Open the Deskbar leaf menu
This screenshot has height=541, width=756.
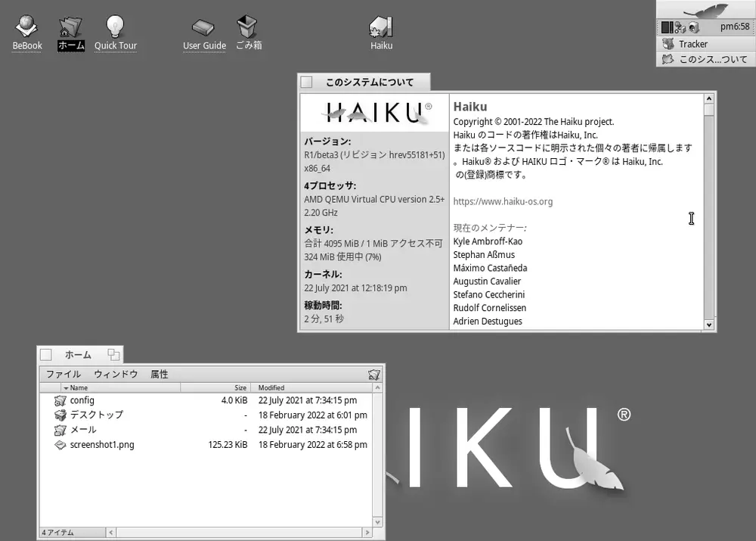pyautogui.click(x=706, y=9)
